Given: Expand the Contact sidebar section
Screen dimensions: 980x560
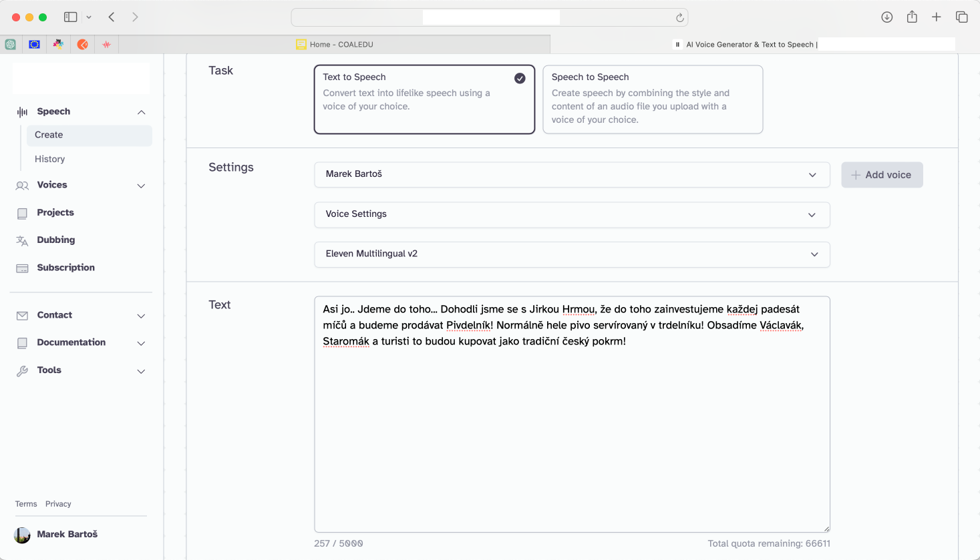Looking at the screenshot, I should 141,316.
